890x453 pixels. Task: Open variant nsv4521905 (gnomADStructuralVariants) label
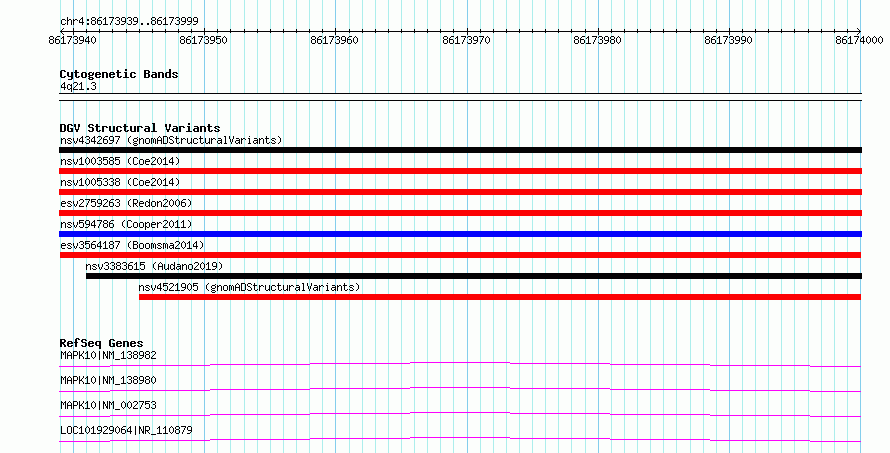(249, 287)
